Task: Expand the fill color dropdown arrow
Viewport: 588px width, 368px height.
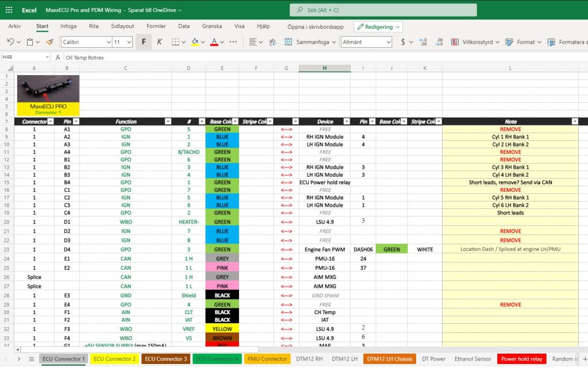Action: click(x=203, y=42)
